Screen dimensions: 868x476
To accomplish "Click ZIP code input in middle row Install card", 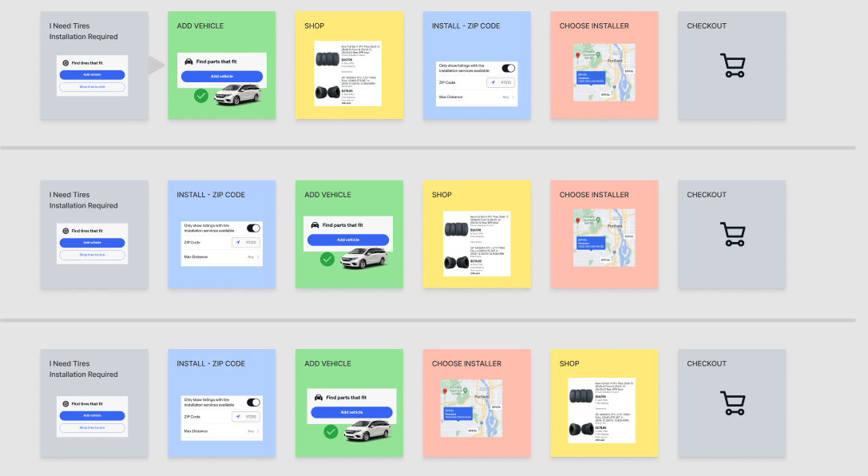I will pos(246,243).
